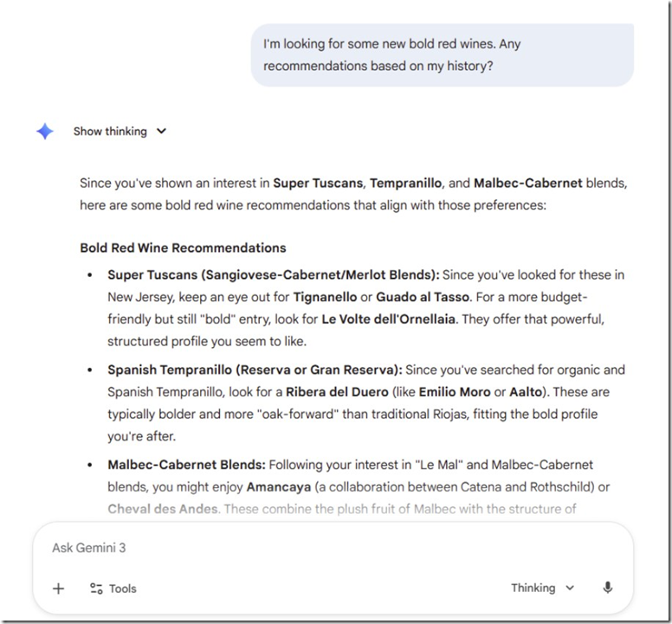The width and height of the screenshot is (672, 624).
Task: Click the faded text Cheval des Andes
Action: coord(163,509)
